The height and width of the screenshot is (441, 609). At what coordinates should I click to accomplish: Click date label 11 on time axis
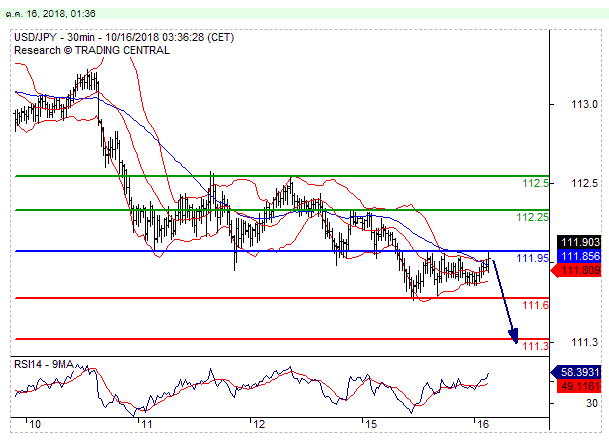coord(146,424)
